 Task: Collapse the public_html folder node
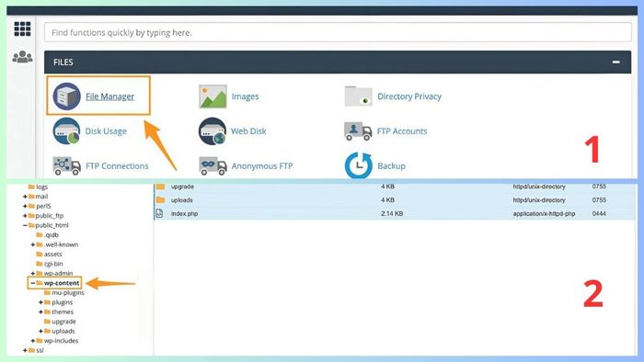[25, 225]
